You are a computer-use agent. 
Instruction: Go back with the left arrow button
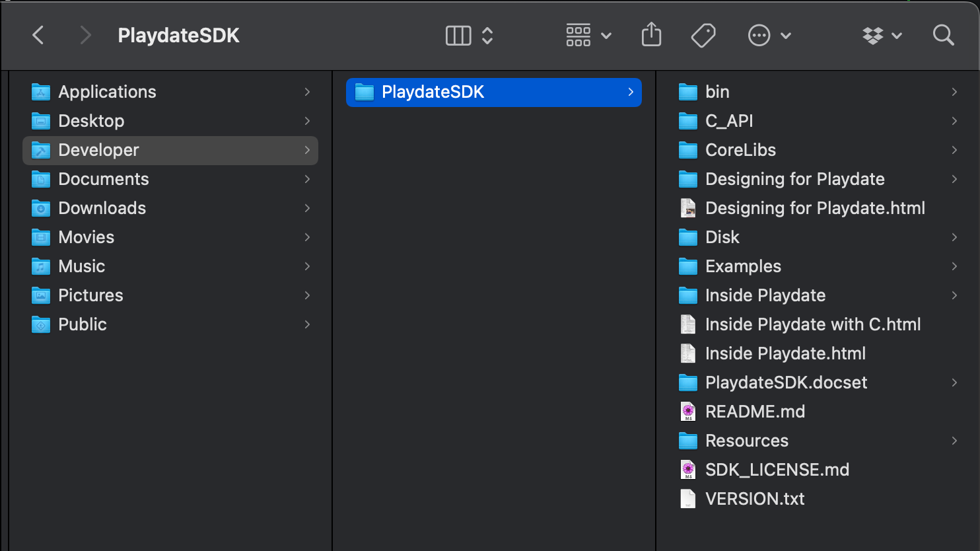[x=38, y=35]
